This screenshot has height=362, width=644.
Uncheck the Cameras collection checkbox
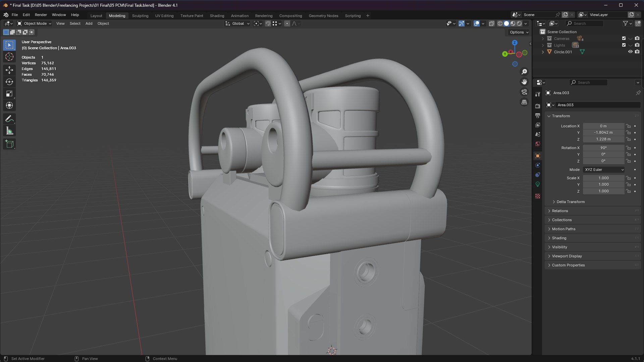click(x=624, y=39)
